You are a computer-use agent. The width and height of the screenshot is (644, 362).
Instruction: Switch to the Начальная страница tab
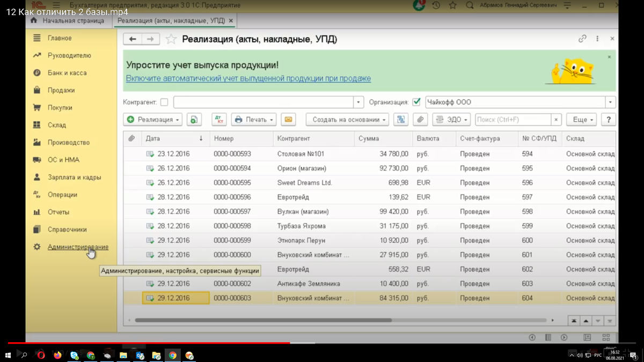(x=68, y=21)
